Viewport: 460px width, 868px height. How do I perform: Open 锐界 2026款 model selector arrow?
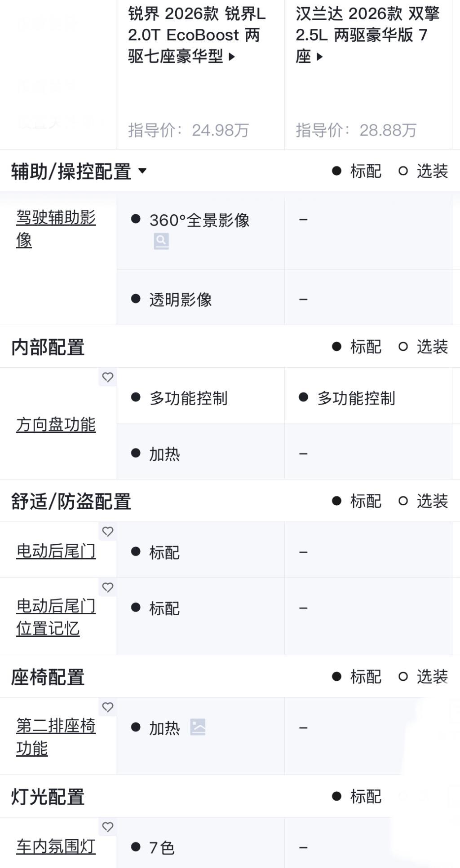232,57
